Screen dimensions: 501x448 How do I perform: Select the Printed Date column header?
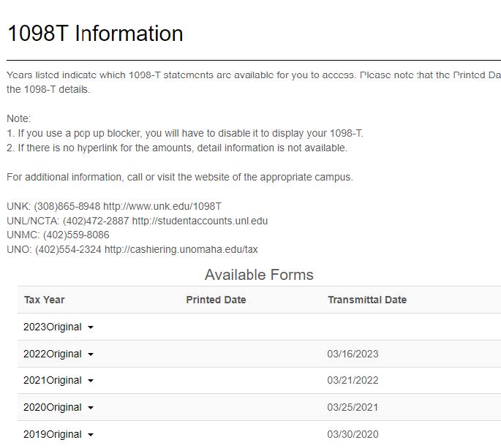click(x=216, y=300)
